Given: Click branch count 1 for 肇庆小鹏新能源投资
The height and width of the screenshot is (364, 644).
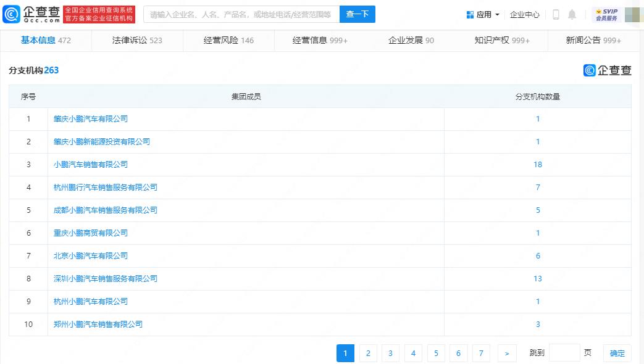Looking at the screenshot, I should [538, 141].
